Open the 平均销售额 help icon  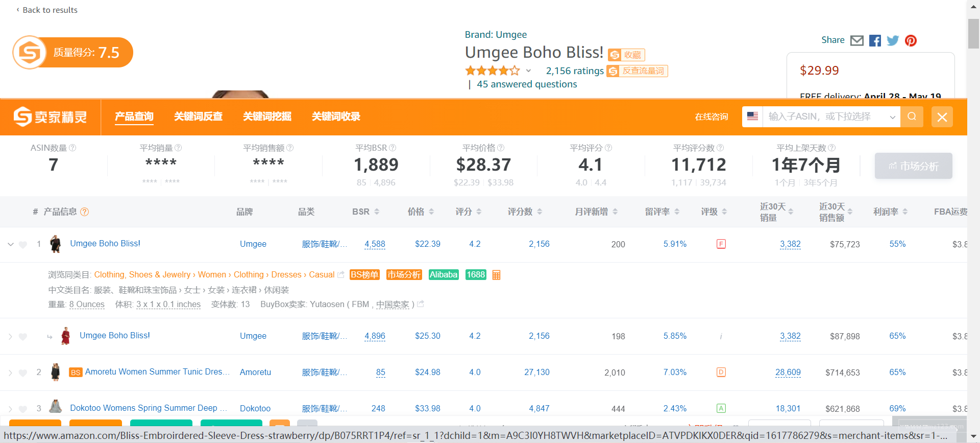(290, 148)
